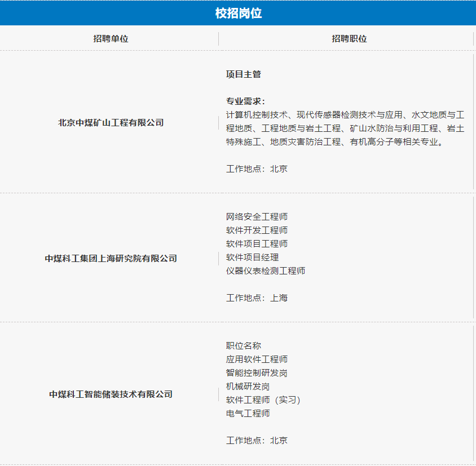Viewport: 476px width, 466px height.
Task: Click the line starting 计算机控制技术
Action: [x=345, y=115]
